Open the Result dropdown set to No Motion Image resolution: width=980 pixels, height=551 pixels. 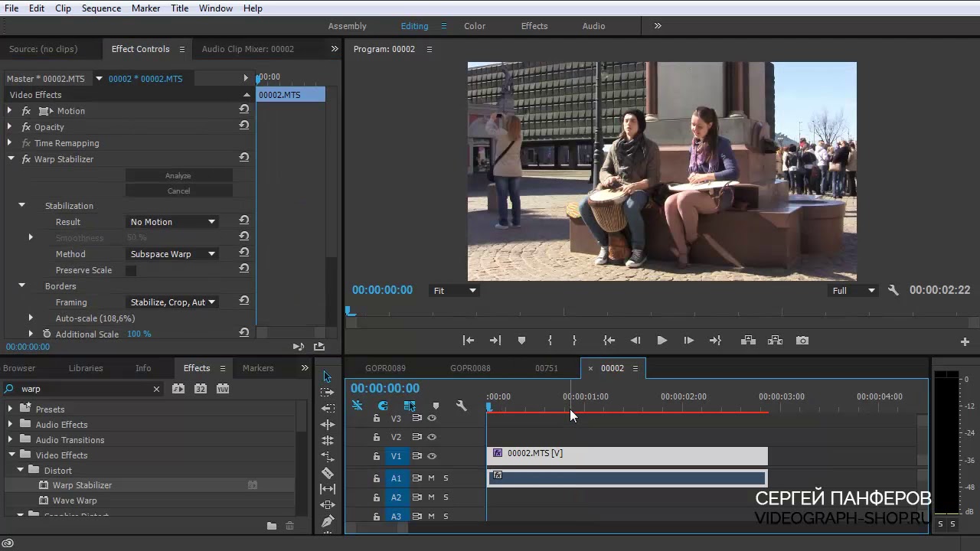click(x=172, y=222)
